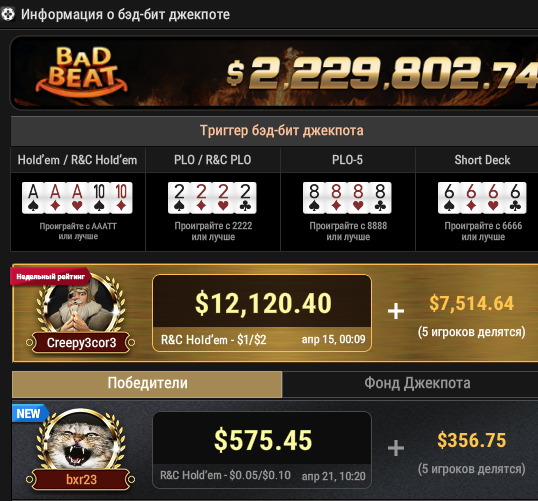Click the Bad Beat logo
The image size is (538, 501).
81,71
